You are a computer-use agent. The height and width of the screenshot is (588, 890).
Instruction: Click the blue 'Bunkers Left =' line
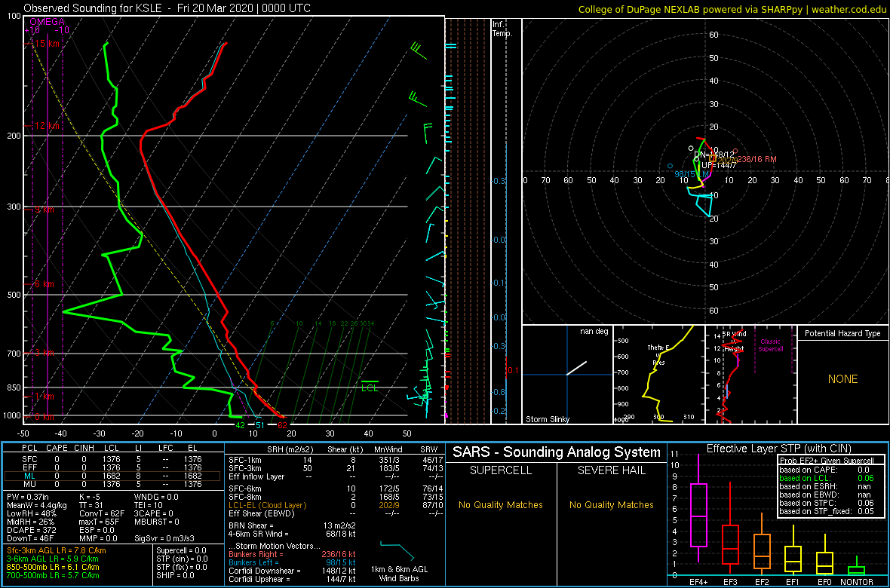[293, 562]
